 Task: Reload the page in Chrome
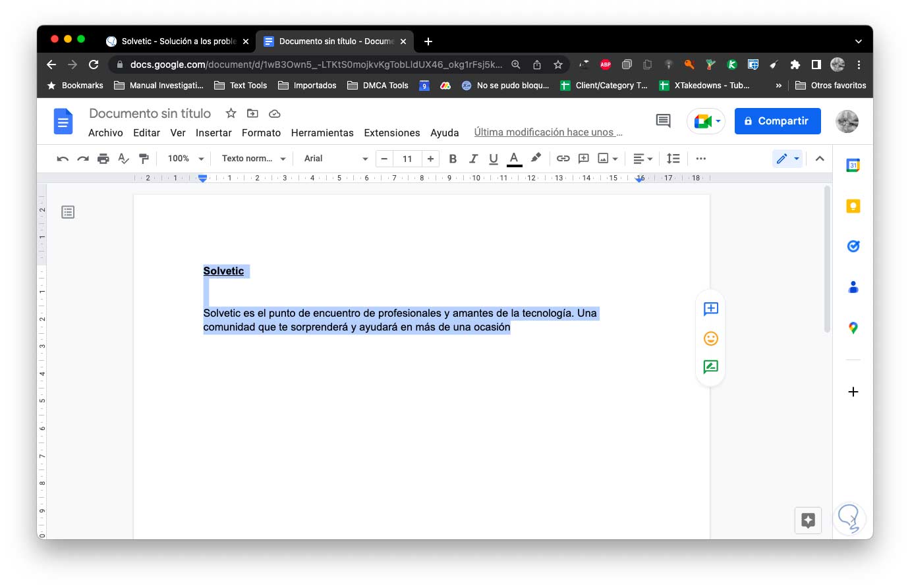94,65
